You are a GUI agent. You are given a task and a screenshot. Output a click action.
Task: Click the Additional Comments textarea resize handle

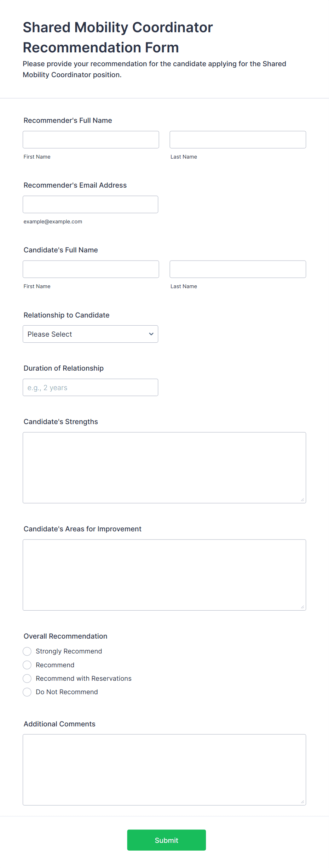click(x=302, y=802)
